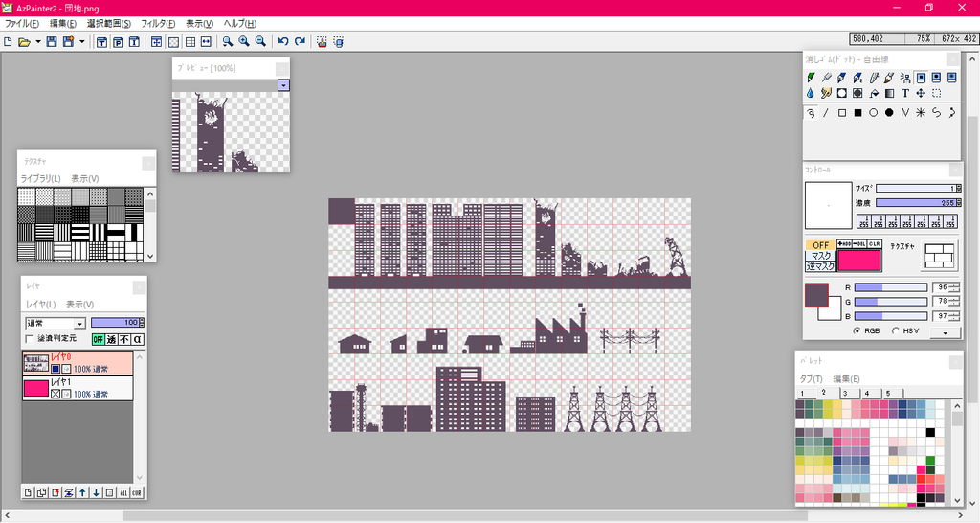The image size is (980, 523).
Task: Click the duplicate layer icon
Action: 42,493
